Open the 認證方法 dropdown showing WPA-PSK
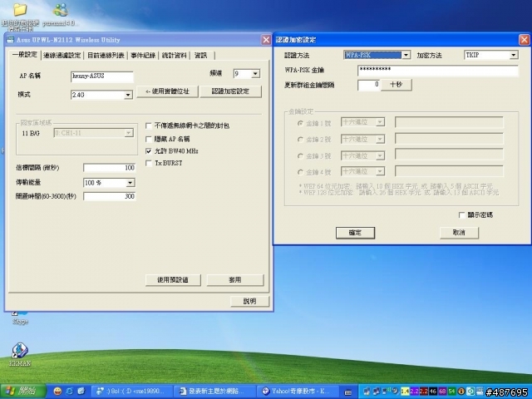532x399 pixels. 377,55
